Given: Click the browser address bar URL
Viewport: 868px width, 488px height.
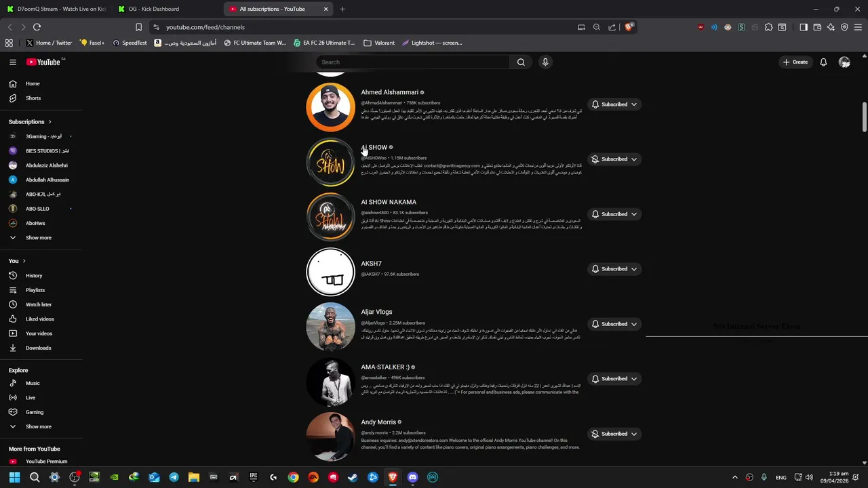Looking at the screenshot, I should pyautogui.click(x=205, y=27).
